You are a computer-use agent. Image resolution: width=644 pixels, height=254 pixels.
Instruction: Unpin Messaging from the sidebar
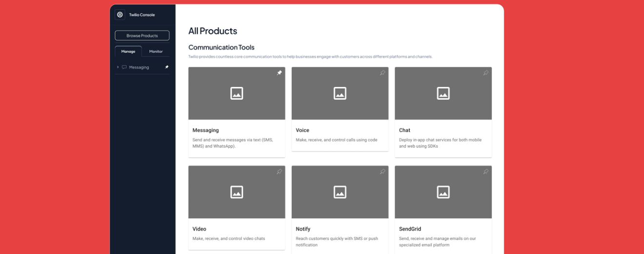click(x=166, y=67)
